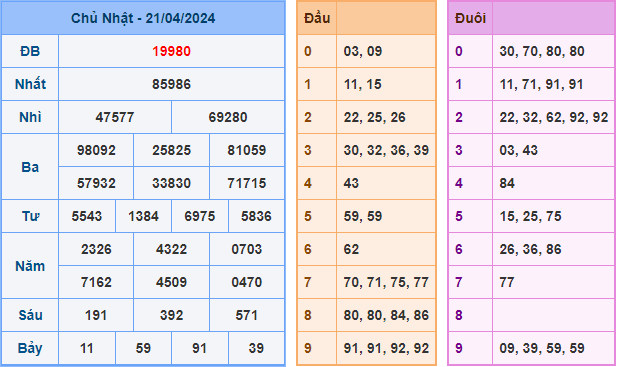Select Bảy prize number 39
617x367 pixels.
[256, 349]
